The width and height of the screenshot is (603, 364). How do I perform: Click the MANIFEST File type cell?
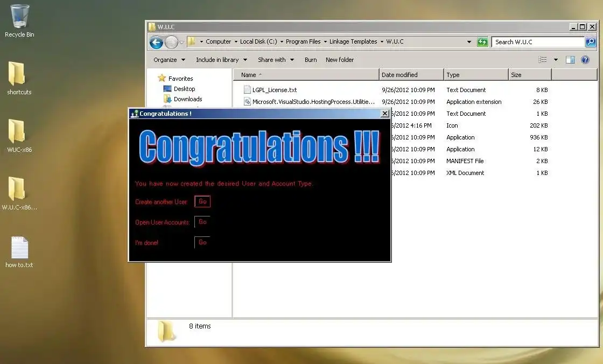(x=465, y=161)
